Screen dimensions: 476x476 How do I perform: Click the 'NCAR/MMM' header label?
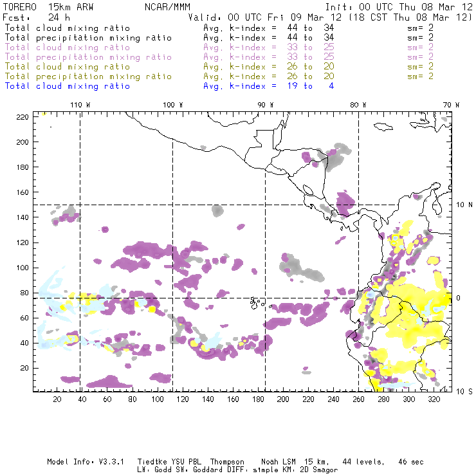click(168, 7)
